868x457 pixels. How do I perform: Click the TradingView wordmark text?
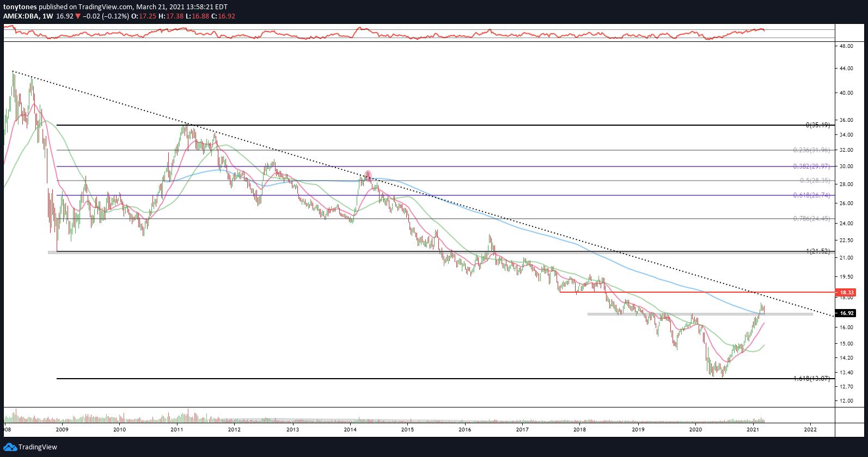38,447
